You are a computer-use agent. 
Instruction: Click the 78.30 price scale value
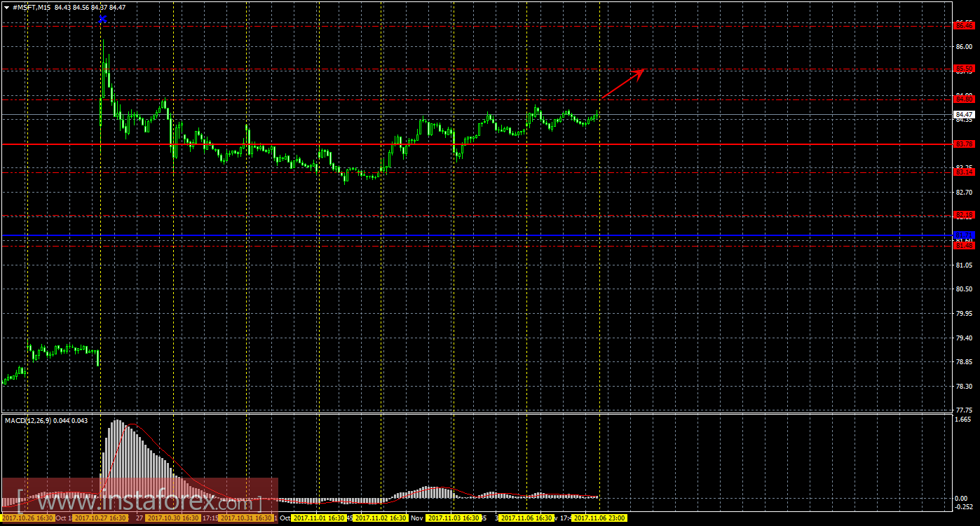(x=964, y=386)
